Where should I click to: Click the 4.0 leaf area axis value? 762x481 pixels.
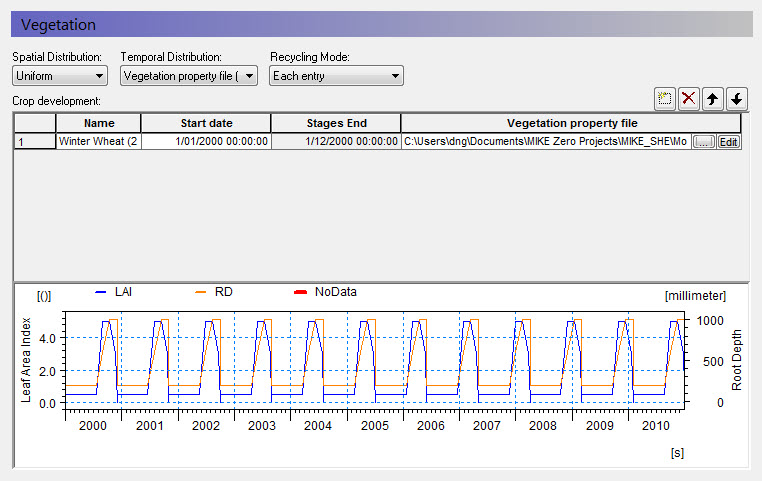coord(47,339)
